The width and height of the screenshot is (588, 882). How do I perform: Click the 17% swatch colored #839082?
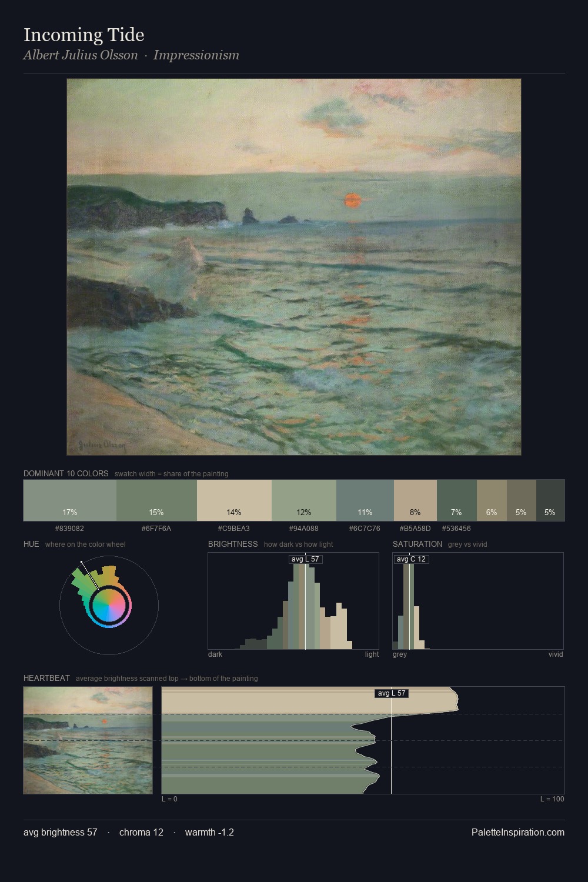pyautogui.click(x=69, y=500)
